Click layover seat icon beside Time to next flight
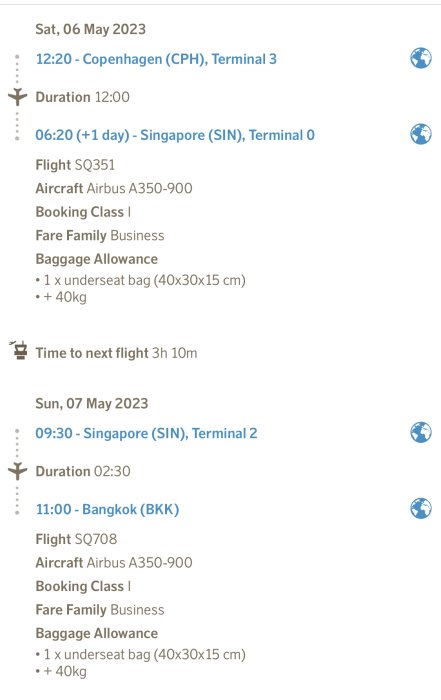 [19, 350]
